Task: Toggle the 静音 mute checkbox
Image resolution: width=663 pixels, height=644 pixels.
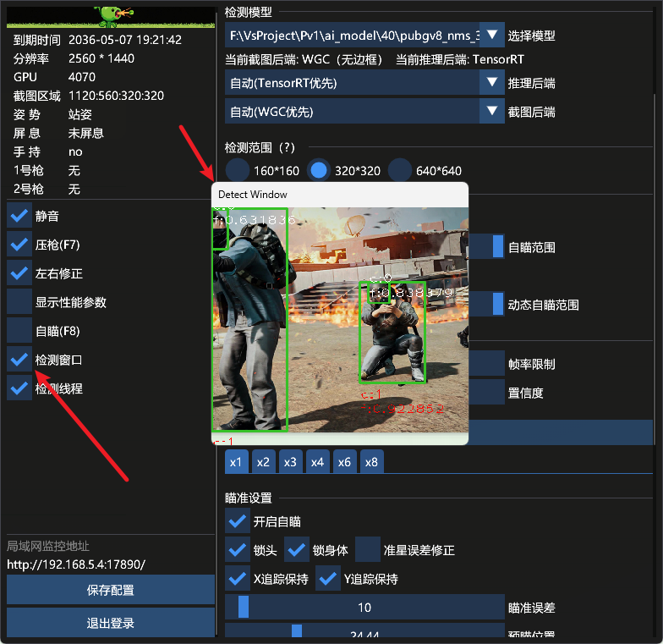Action: pos(19,216)
